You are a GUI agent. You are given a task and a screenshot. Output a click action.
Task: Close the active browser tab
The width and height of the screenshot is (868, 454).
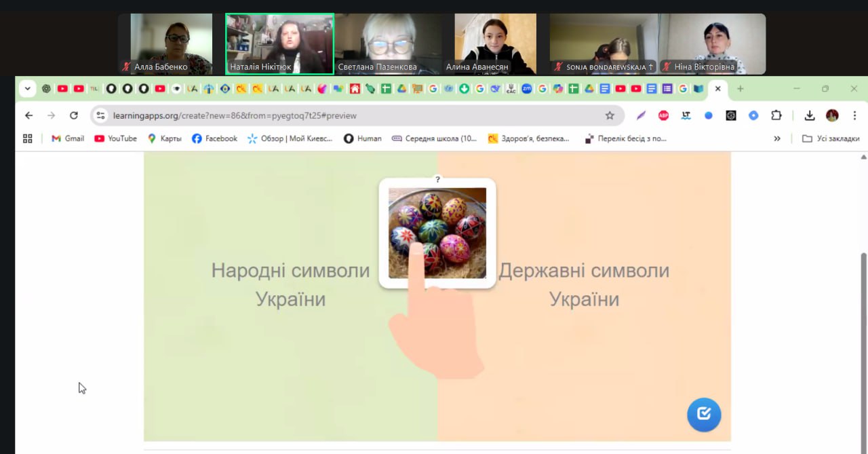pos(717,88)
